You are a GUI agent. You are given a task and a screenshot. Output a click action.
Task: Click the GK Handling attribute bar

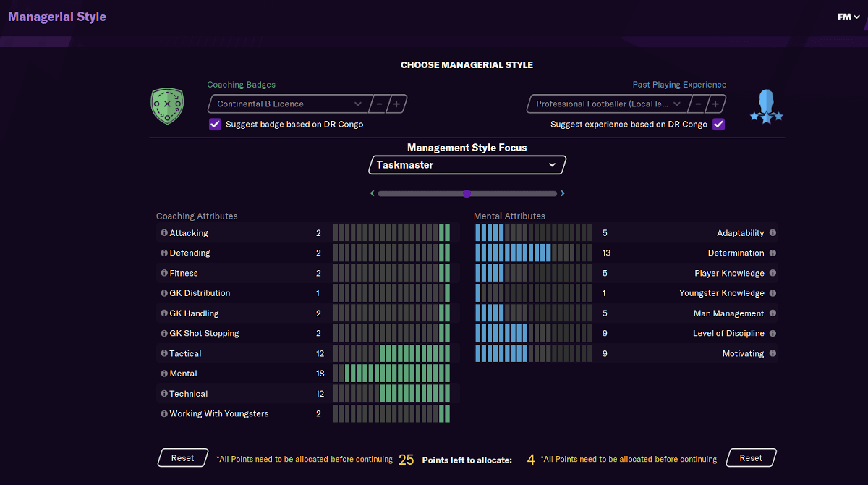click(x=391, y=313)
